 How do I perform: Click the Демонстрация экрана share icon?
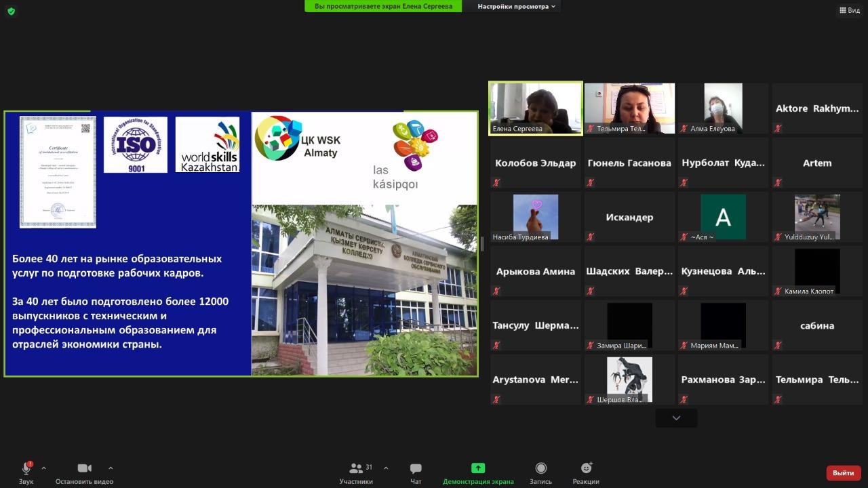point(478,468)
